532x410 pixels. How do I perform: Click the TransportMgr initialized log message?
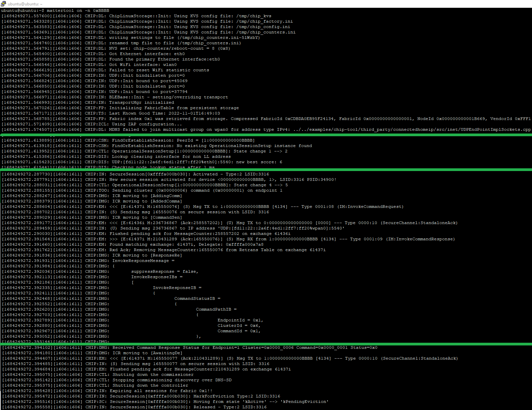coord(141,102)
